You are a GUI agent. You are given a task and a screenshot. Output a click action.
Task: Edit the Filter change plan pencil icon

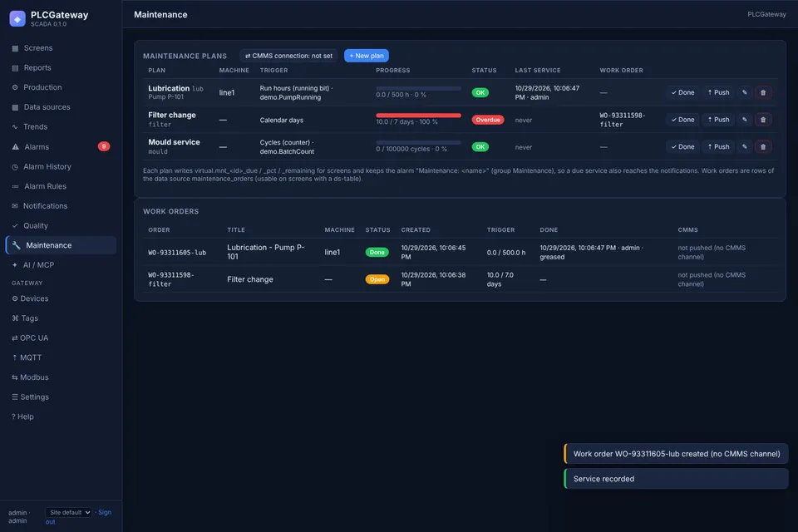tap(745, 120)
